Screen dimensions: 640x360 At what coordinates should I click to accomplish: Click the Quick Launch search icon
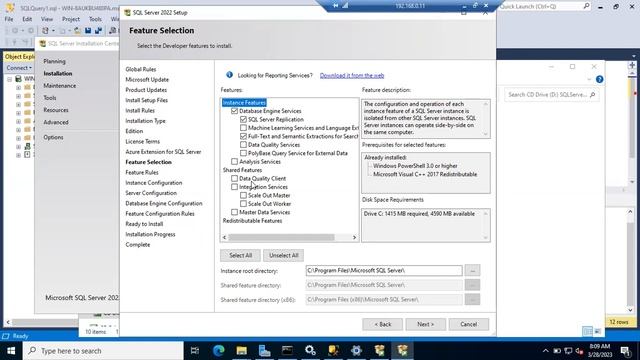point(586,6)
